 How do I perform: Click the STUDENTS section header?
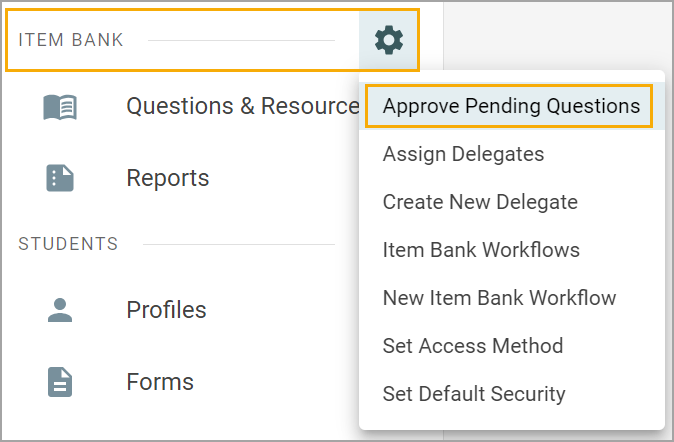[68, 244]
